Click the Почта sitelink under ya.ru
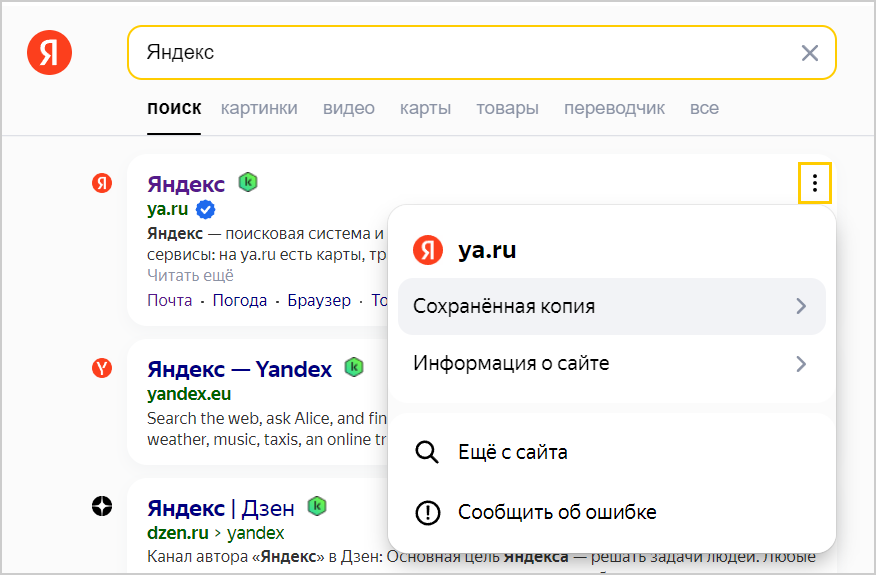The image size is (876, 575). click(x=169, y=300)
